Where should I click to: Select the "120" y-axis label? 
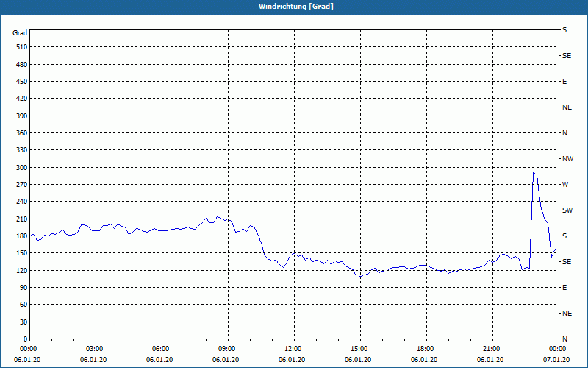click(x=22, y=270)
